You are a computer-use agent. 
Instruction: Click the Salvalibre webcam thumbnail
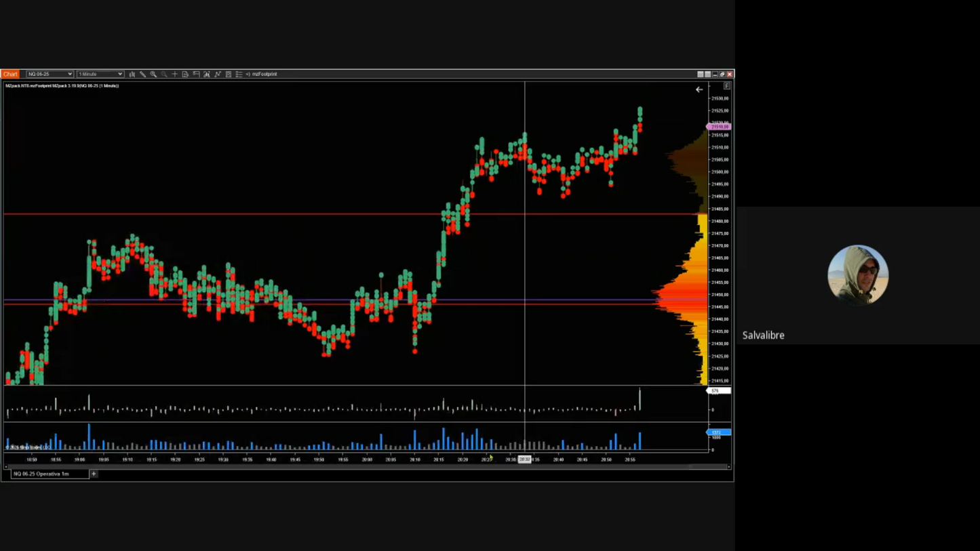tap(857, 274)
